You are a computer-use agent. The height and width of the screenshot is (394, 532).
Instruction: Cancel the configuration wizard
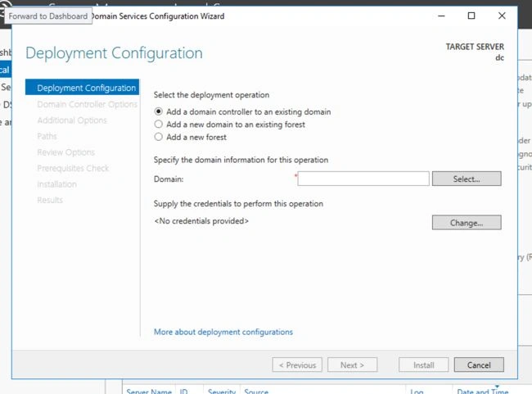pyautogui.click(x=479, y=365)
